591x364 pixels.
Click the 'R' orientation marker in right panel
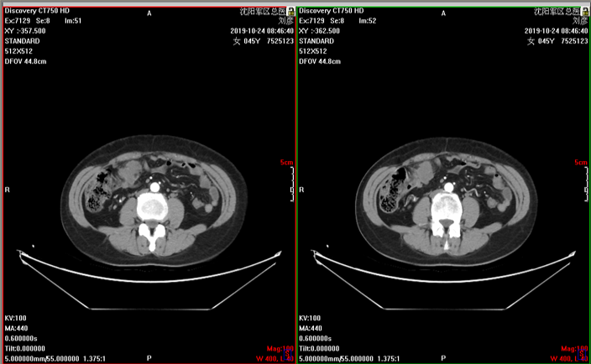302,190
